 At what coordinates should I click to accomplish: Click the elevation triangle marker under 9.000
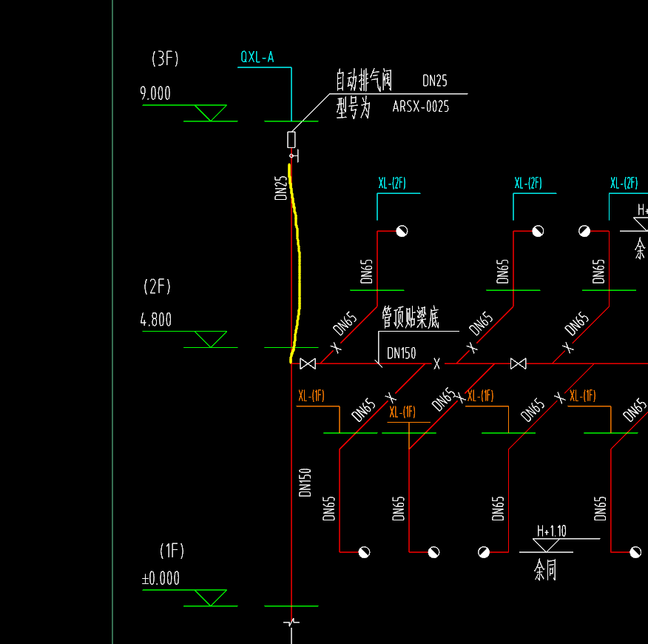(210, 113)
